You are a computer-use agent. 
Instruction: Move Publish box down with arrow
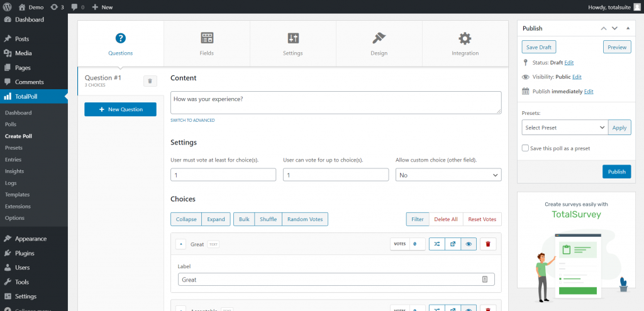coord(614,28)
